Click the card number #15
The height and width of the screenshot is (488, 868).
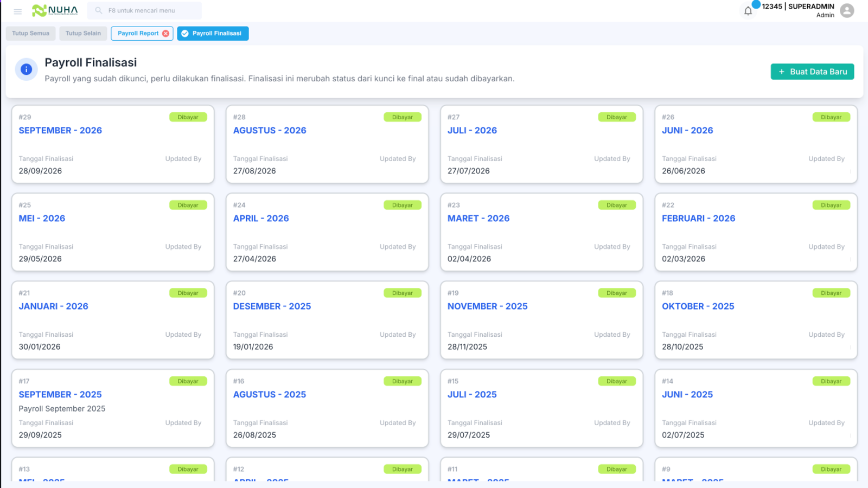[x=453, y=381]
